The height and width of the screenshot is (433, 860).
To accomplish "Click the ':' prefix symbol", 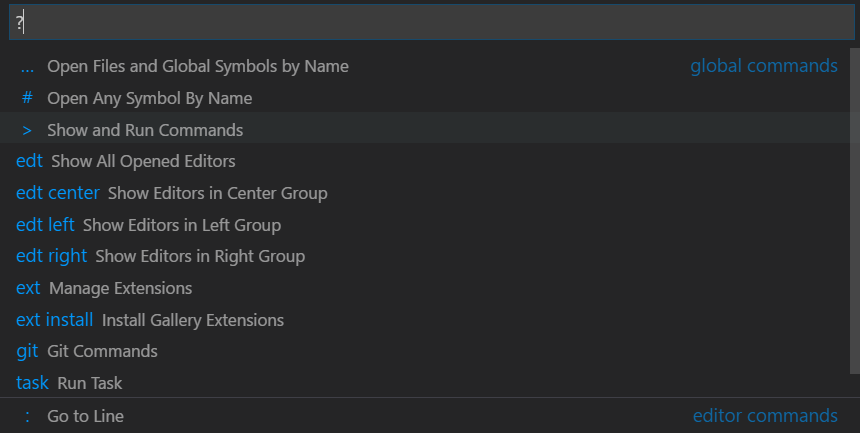I will tap(27, 415).
